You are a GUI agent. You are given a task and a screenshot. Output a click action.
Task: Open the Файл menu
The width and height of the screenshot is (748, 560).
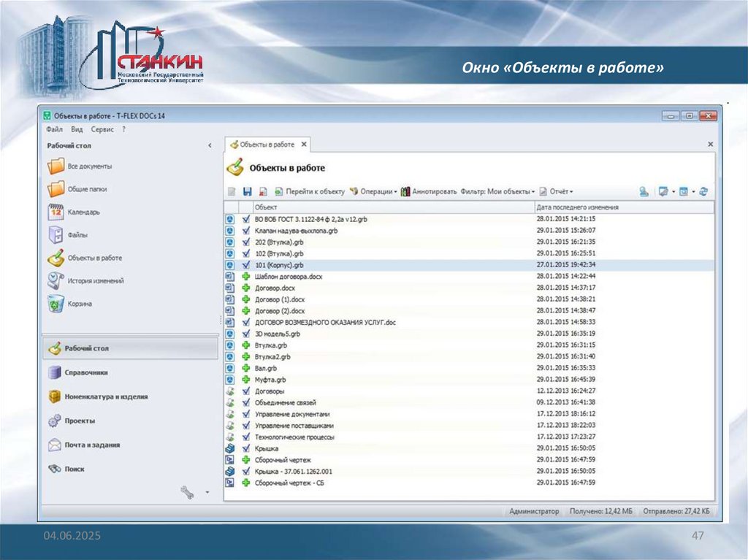tap(54, 129)
